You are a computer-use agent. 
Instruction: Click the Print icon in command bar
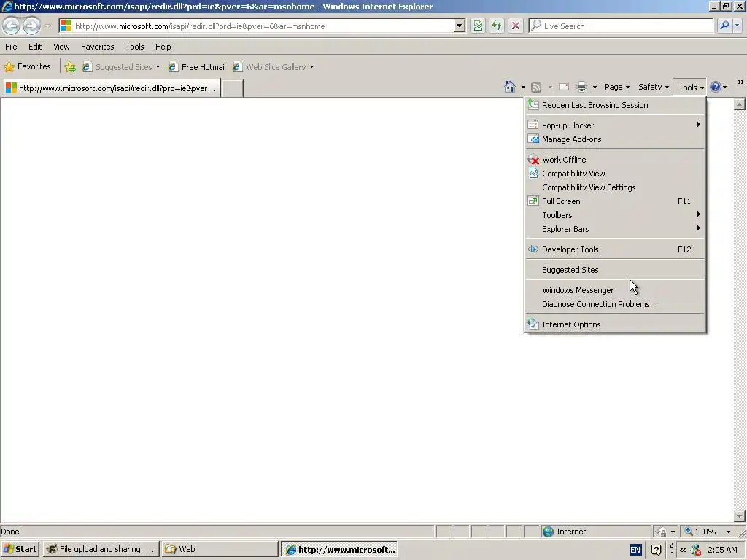pos(581,87)
